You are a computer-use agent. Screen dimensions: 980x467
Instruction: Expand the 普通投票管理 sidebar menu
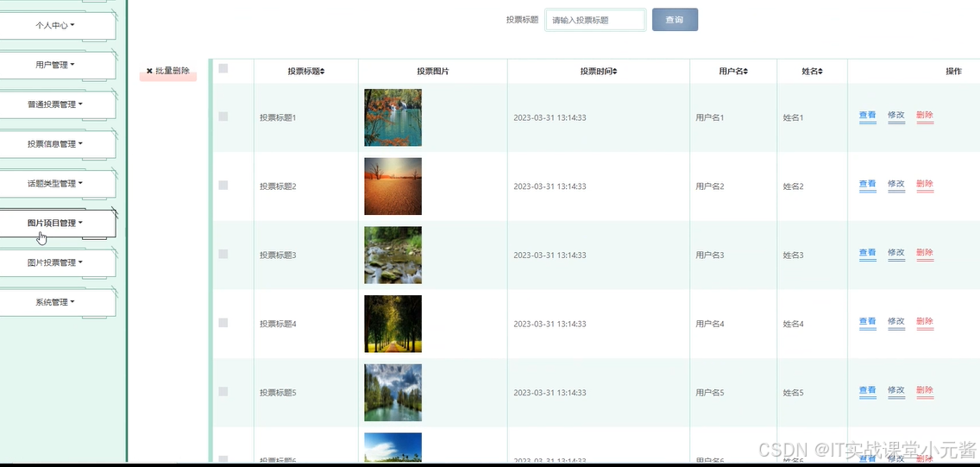pos(55,104)
